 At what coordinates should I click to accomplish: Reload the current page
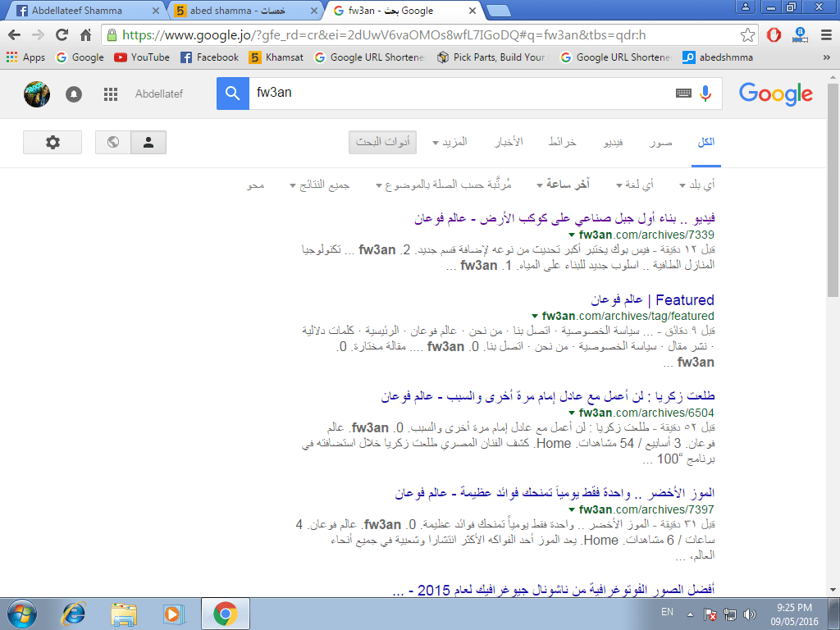pyautogui.click(x=62, y=35)
